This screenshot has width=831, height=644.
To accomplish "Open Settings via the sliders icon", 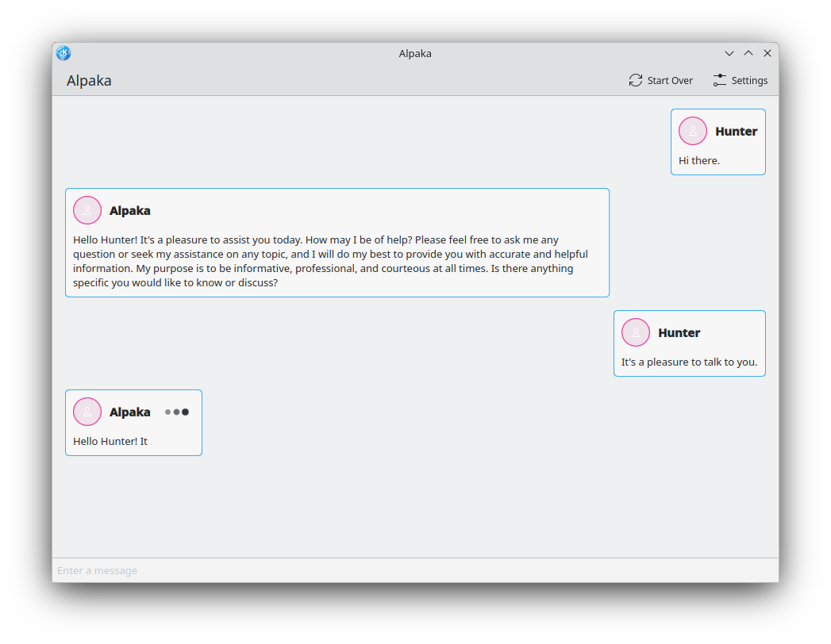I will [720, 80].
